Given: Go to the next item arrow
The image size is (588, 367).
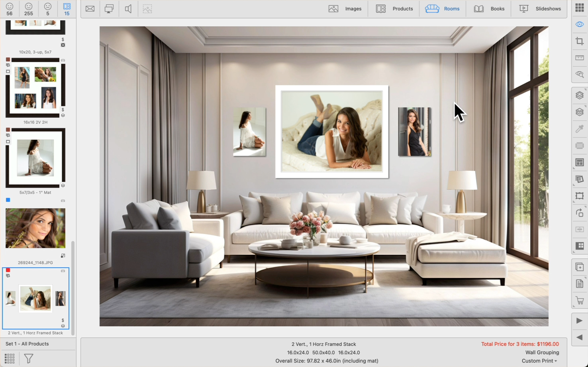Looking at the screenshot, I should (579, 321).
